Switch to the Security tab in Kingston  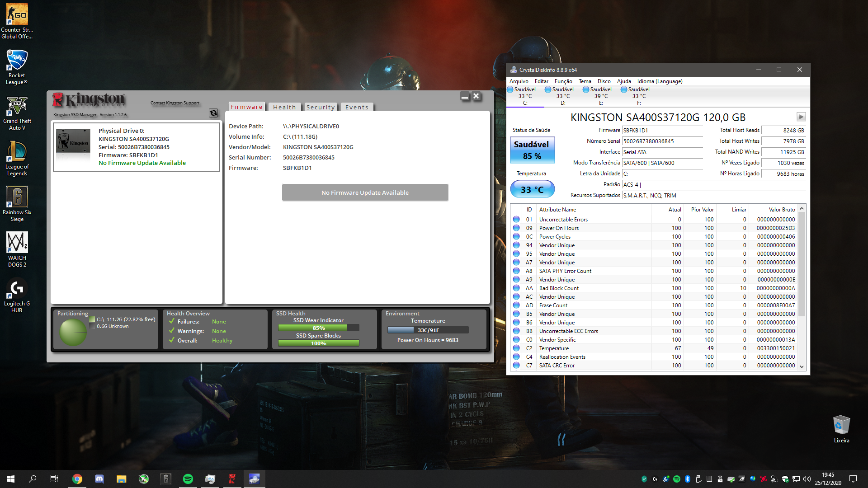[321, 107]
